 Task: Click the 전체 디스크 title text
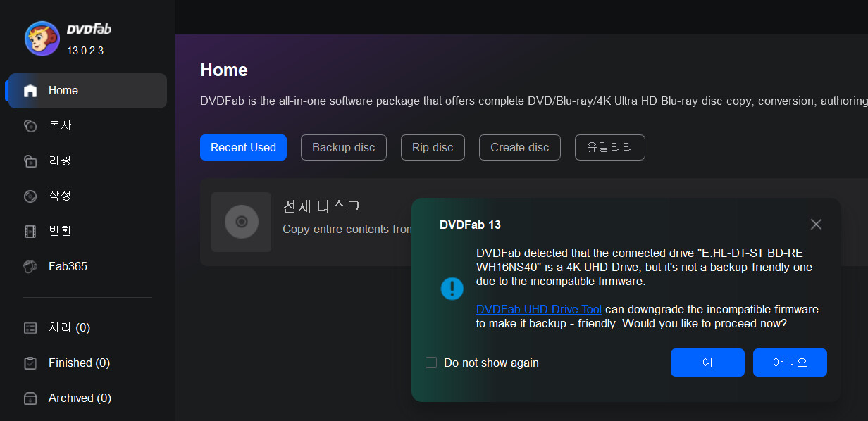(x=321, y=206)
